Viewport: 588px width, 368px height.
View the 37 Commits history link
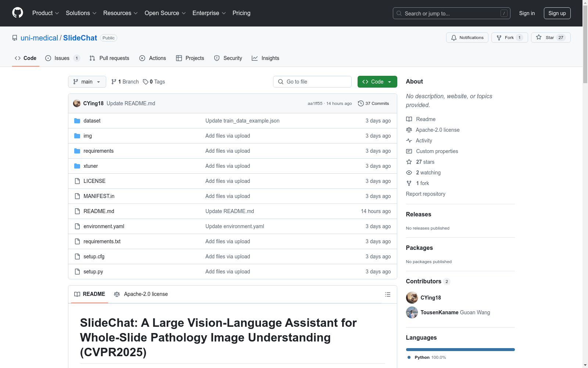(x=373, y=103)
